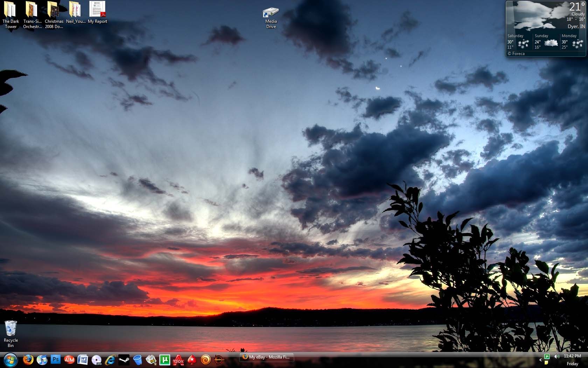The image size is (588, 368).
Task: Open uTorrent from the Quick Launch bar
Action: click(164, 360)
